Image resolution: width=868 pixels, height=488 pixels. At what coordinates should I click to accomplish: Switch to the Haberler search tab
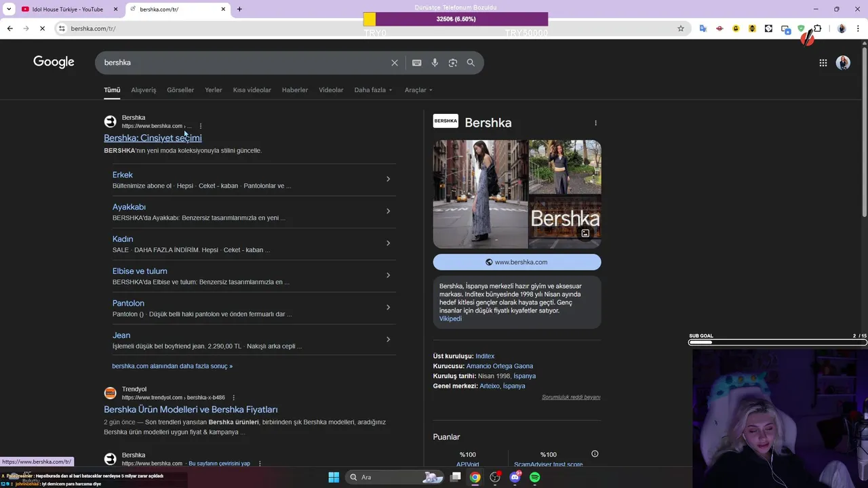tap(295, 90)
